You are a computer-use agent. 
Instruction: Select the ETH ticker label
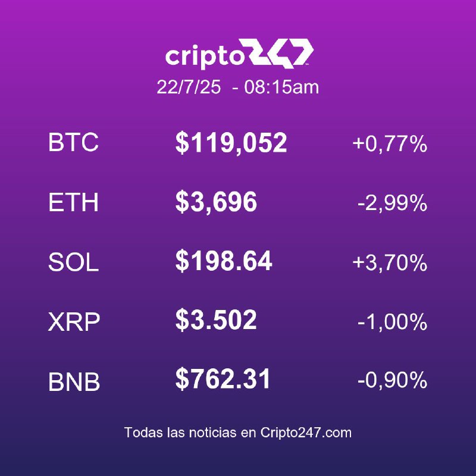pyautogui.click(x=73, y=202)
